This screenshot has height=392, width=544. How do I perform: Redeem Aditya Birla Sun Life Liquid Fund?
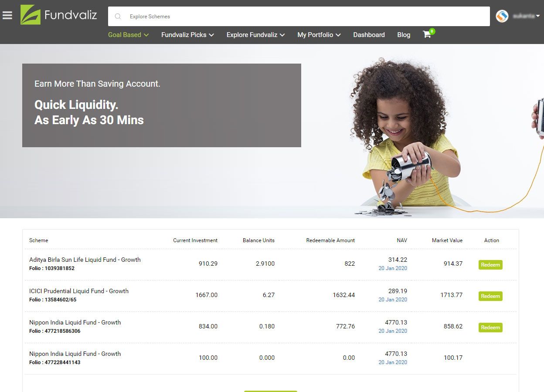(490, 265)
